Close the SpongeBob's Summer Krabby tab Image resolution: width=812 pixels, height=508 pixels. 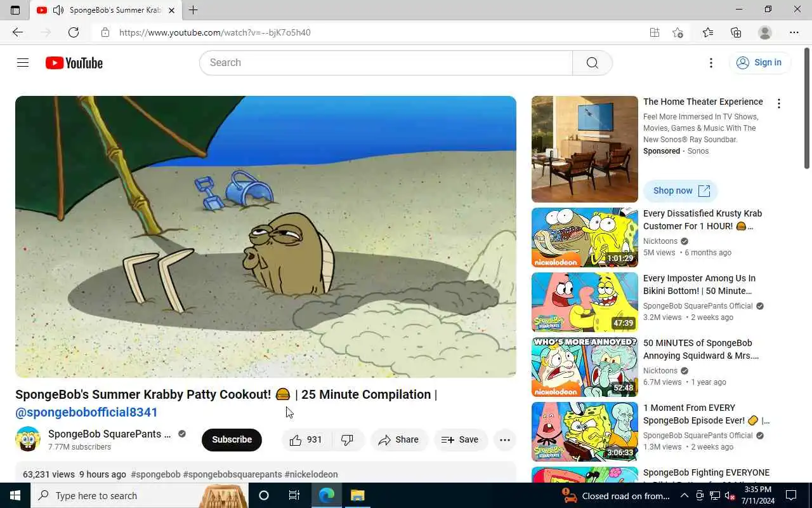171,10
